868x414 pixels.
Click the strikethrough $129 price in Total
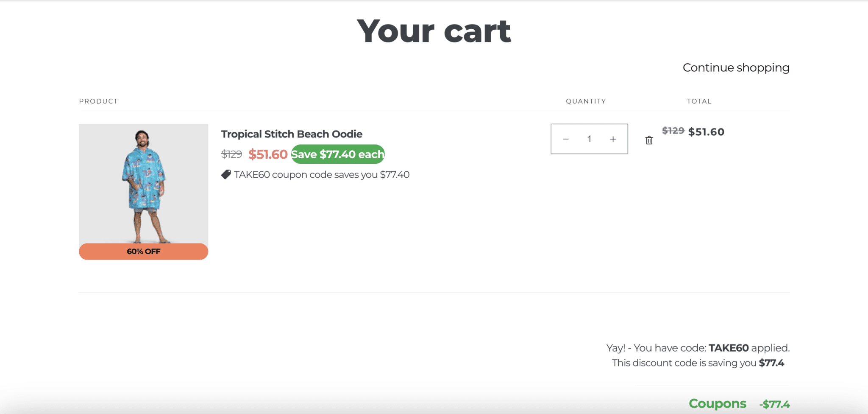click(x=672, y=131)
